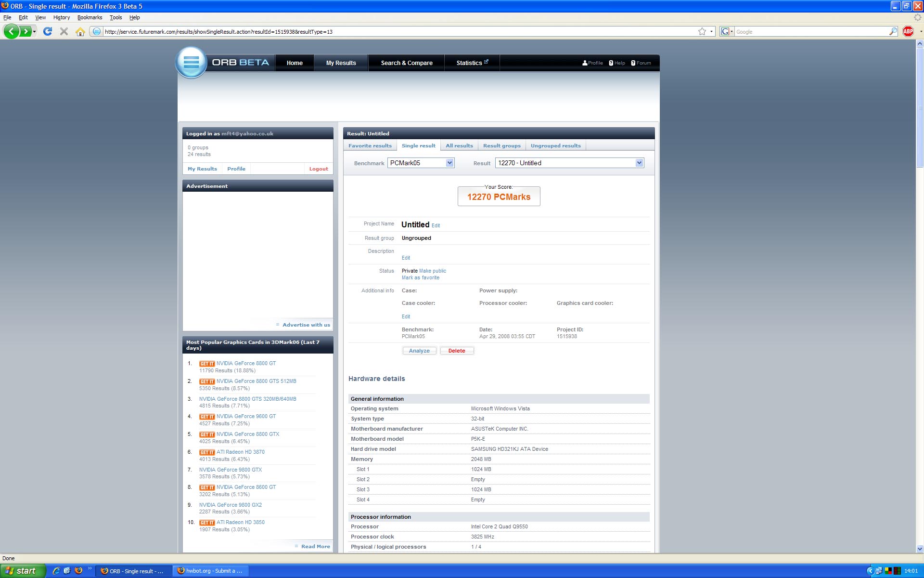Click the ORB - Single result taskbar button
The image size is (924, 578).
(133, 571)
